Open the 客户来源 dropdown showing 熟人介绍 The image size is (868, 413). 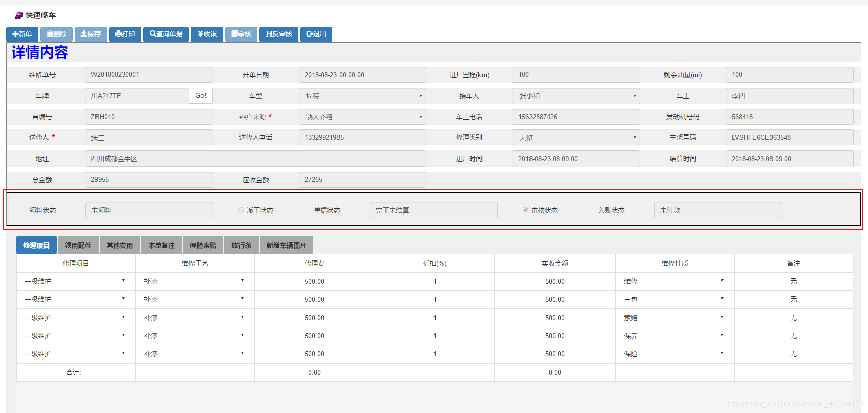pyautogui.click(x=362, y=117)
